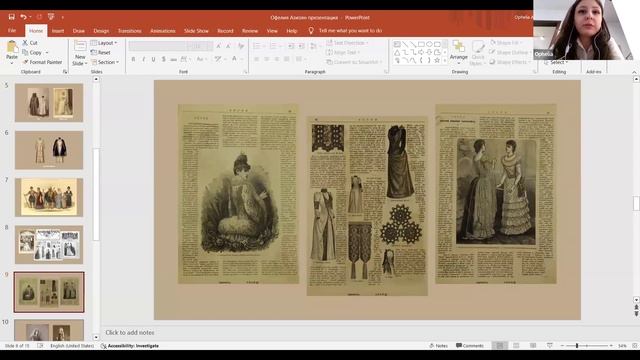
Task: Click the next slide double arrow button
Action: click(x=636, y=314)
